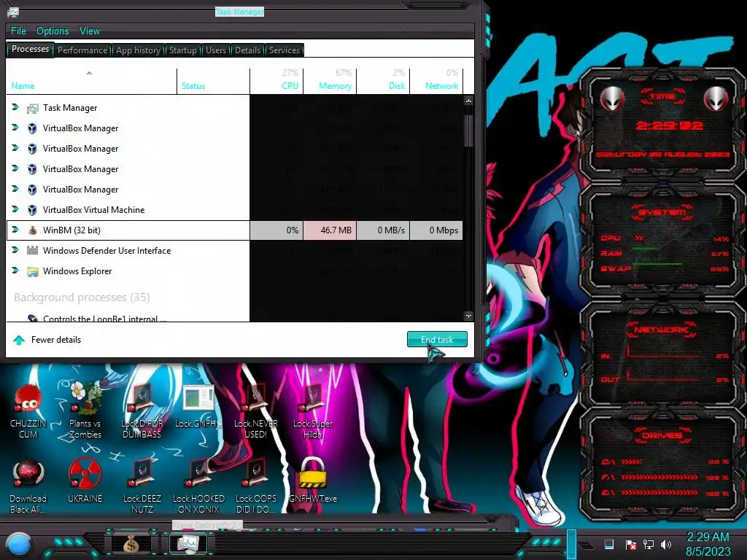This screenshot has width=747, height=560.
Task: Select the Download Black Af... desktop icon
Action: [x=28, y=486]
